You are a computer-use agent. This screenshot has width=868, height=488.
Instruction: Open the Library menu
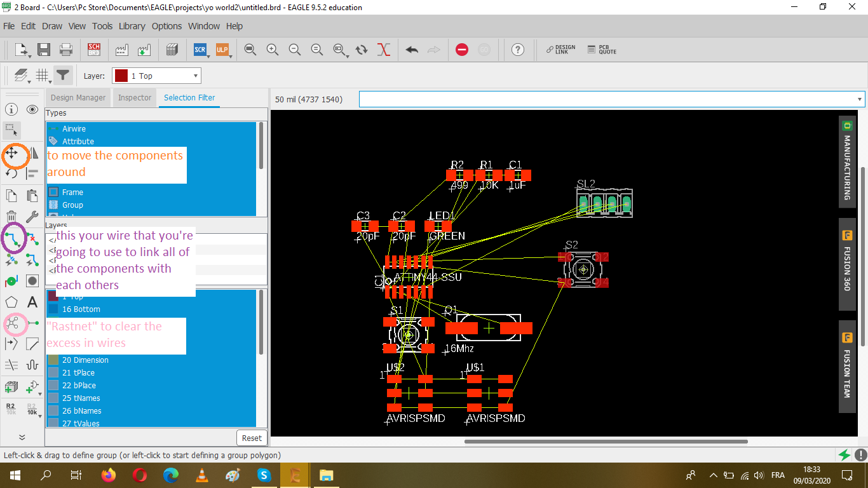click(x=132, y=26)
